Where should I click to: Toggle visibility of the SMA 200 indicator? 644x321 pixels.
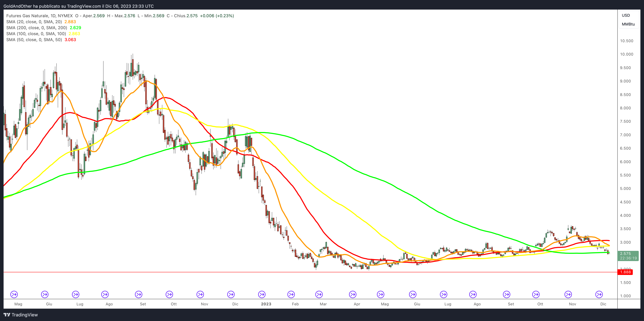click(36, 28)
